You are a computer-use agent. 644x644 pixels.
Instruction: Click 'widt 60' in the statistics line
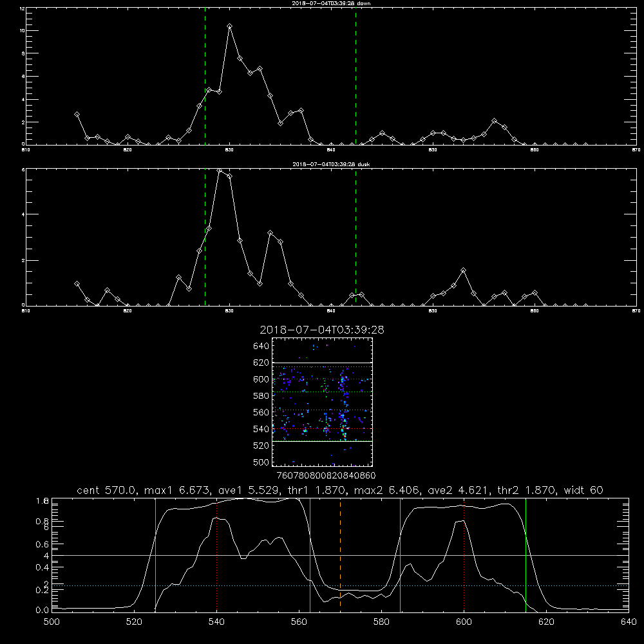[x=583, y=490]
